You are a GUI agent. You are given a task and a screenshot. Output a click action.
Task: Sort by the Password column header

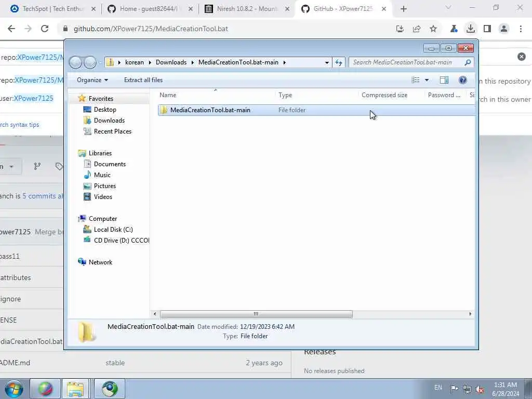444,96
